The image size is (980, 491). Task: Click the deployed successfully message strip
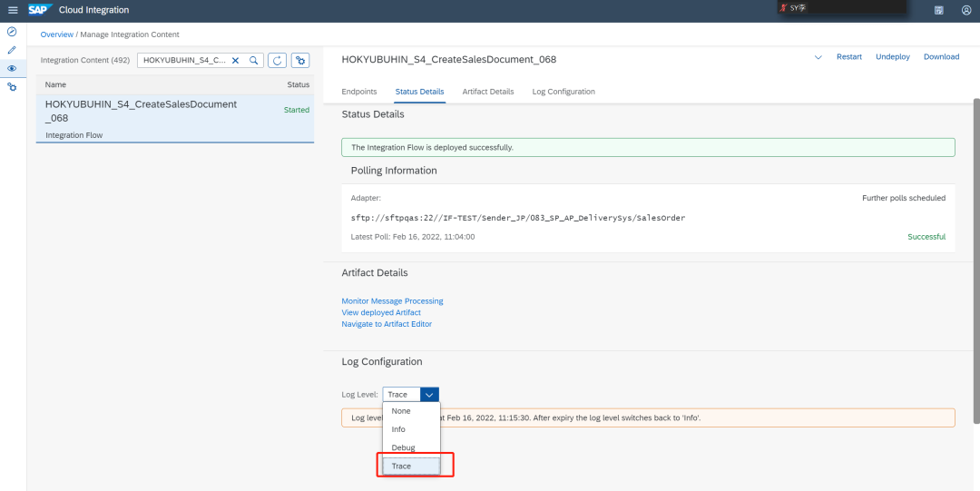click(648, 148)
